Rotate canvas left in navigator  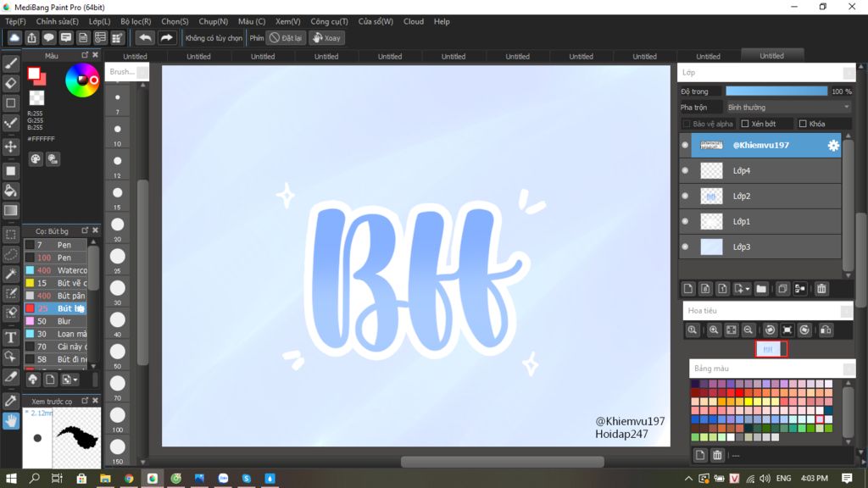click(x=770, y=330)
